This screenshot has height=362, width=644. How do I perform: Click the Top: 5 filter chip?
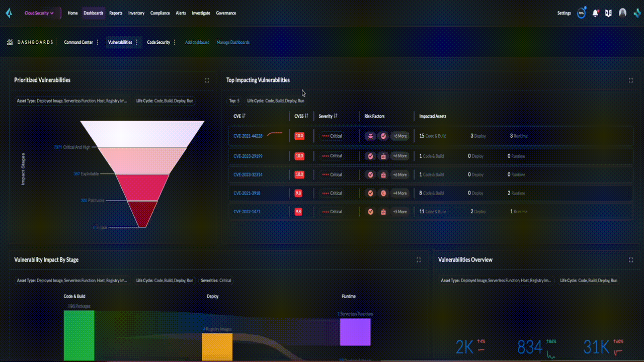pos(234,101)
